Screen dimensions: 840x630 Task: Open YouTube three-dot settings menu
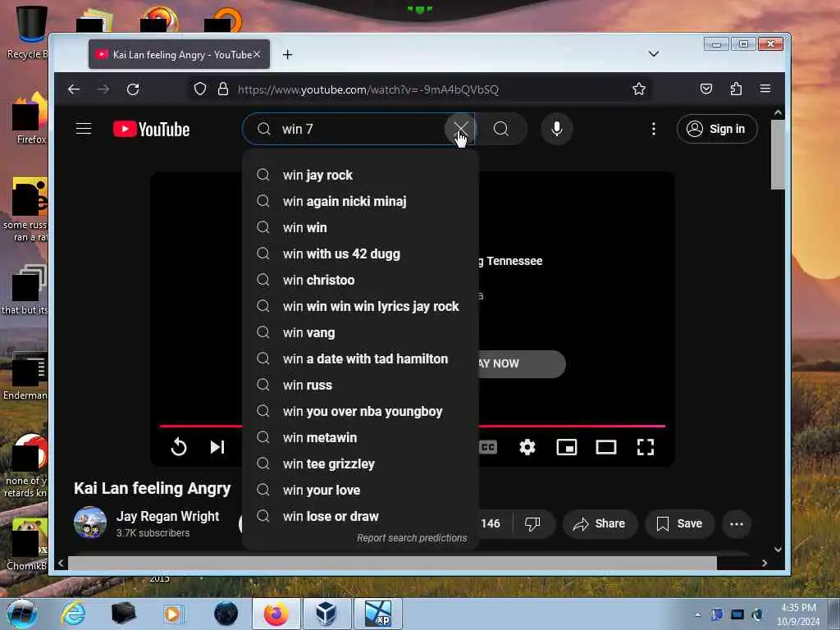(x=653, y=129)
